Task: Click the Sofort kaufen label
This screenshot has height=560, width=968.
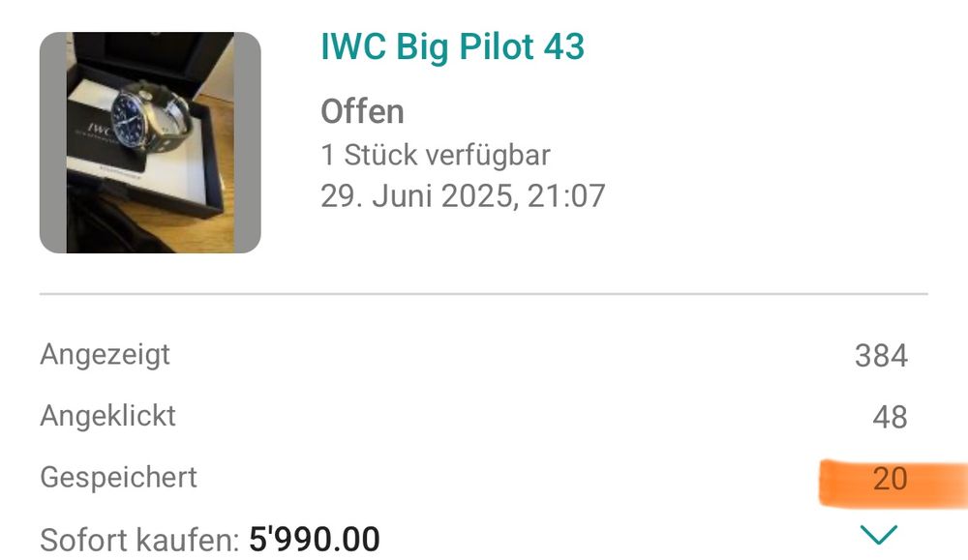Action: point(139,541)
